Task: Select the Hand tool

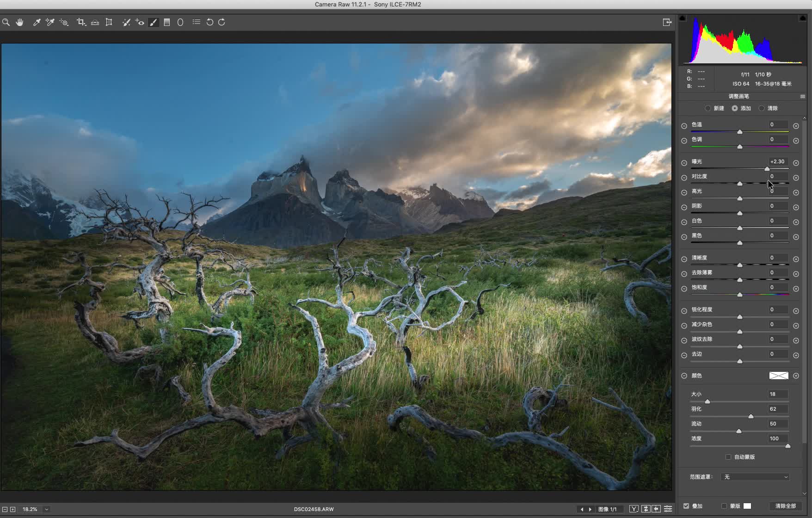Action: 19,22
